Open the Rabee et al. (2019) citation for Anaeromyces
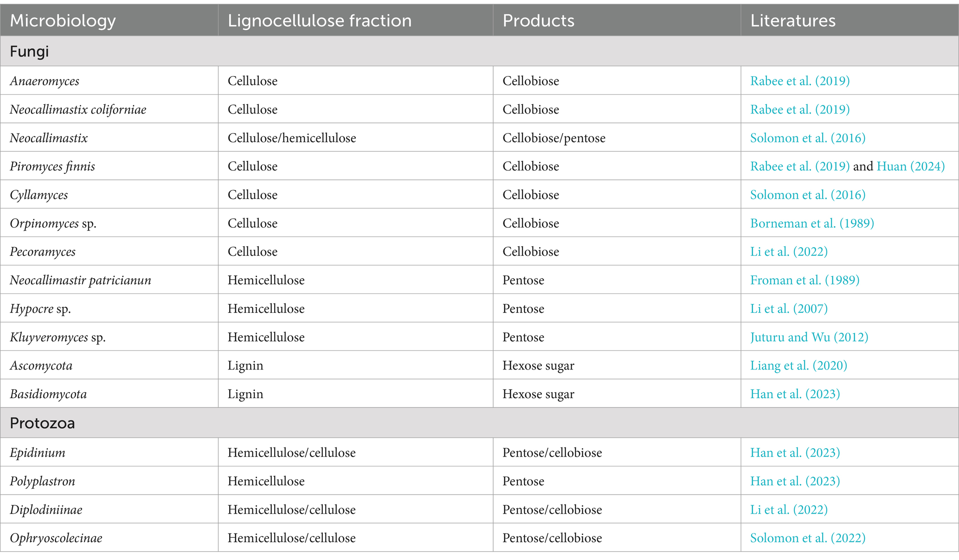 point(800,81)
